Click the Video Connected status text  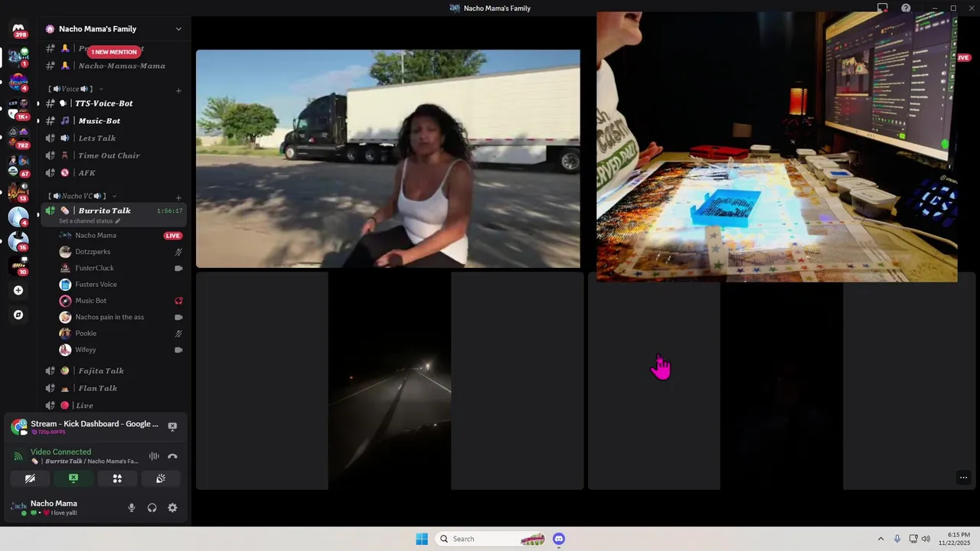(60, 452)
